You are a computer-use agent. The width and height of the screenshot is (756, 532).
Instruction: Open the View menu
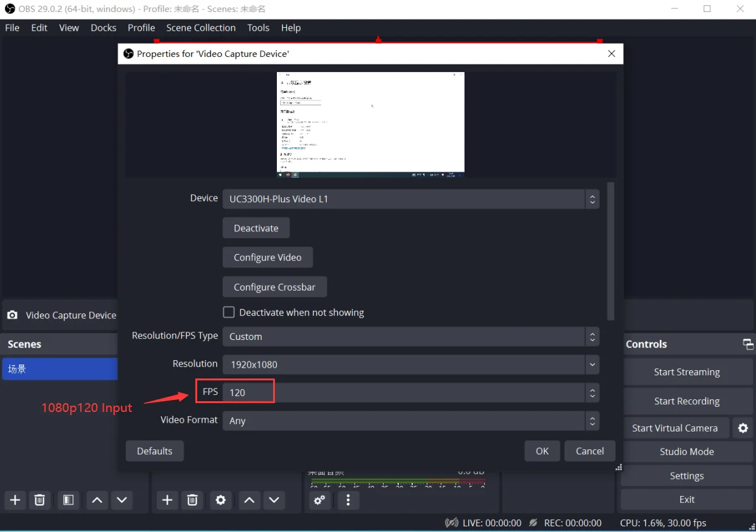pos(69,27)
